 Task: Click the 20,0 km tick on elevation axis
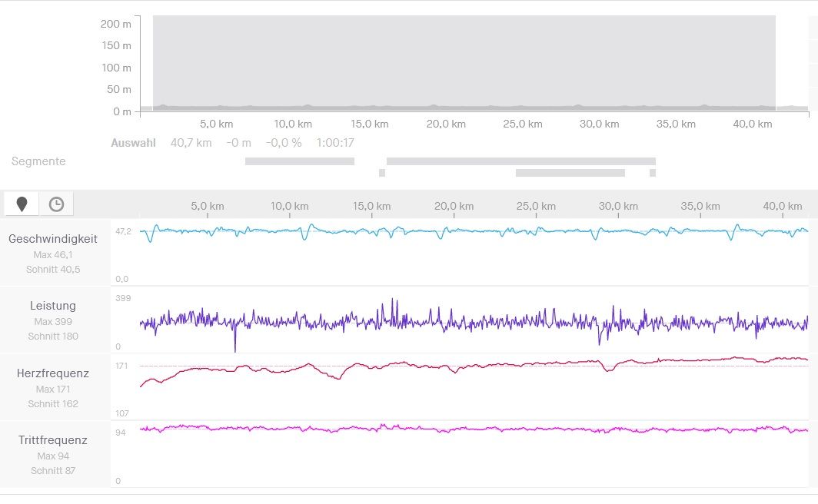click(x=447, y=124)
